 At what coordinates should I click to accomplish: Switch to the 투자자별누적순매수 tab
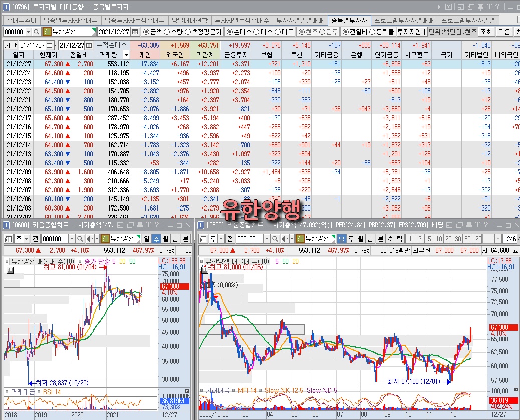[x=242, y=20]
